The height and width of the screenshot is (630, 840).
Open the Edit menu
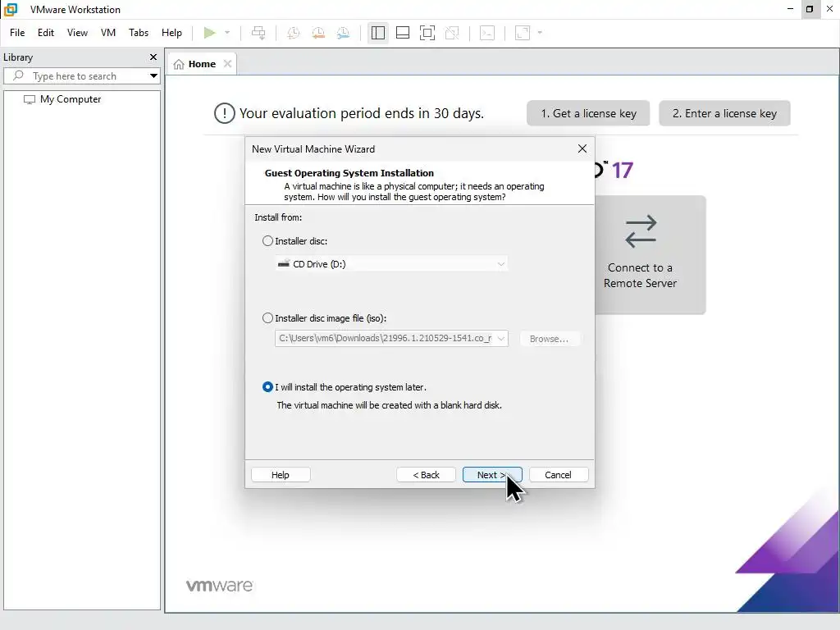coord(46,33)
